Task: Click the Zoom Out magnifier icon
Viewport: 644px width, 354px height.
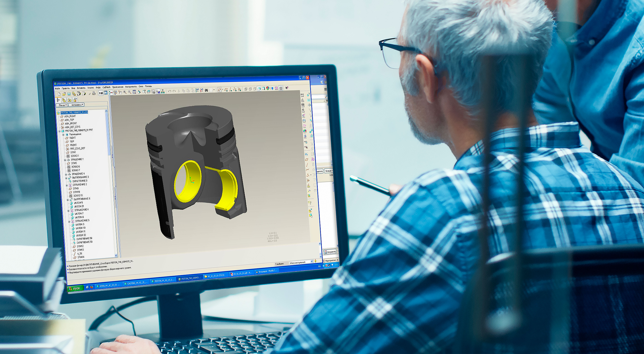Action: pyautogui.click(x=130, y=92)
